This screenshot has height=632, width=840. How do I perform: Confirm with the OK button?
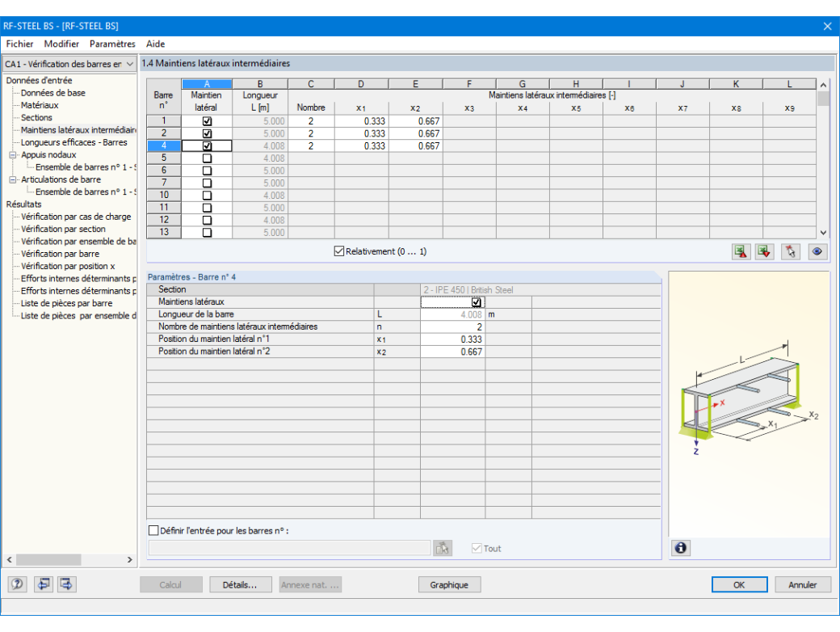[x=739, y=585]
